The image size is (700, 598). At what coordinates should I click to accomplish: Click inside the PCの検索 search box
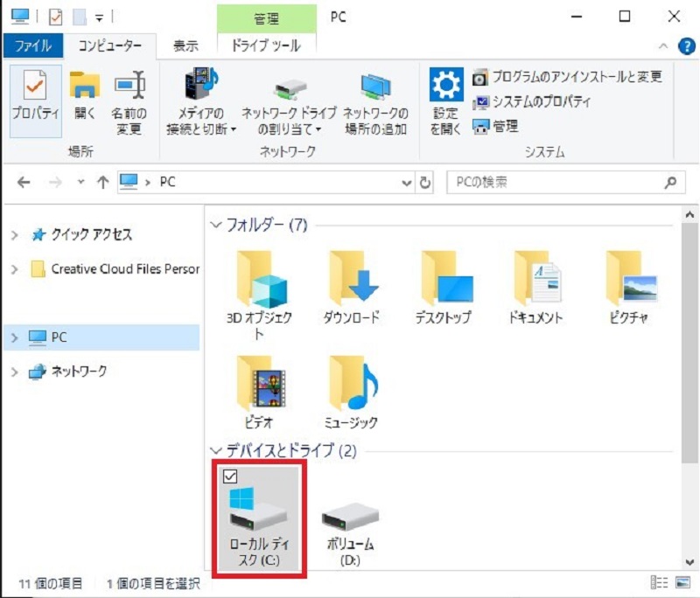point(542,182)
